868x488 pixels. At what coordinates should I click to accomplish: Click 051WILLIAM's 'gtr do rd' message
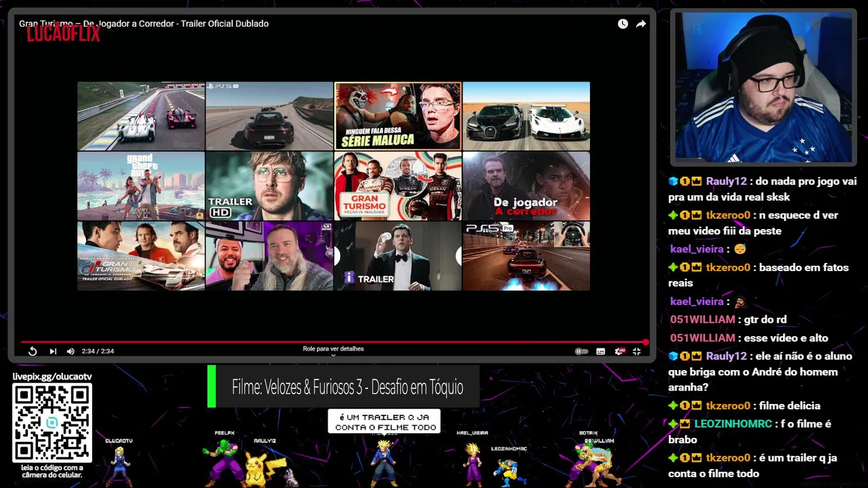pyautogui.click(x=728, y=319)
